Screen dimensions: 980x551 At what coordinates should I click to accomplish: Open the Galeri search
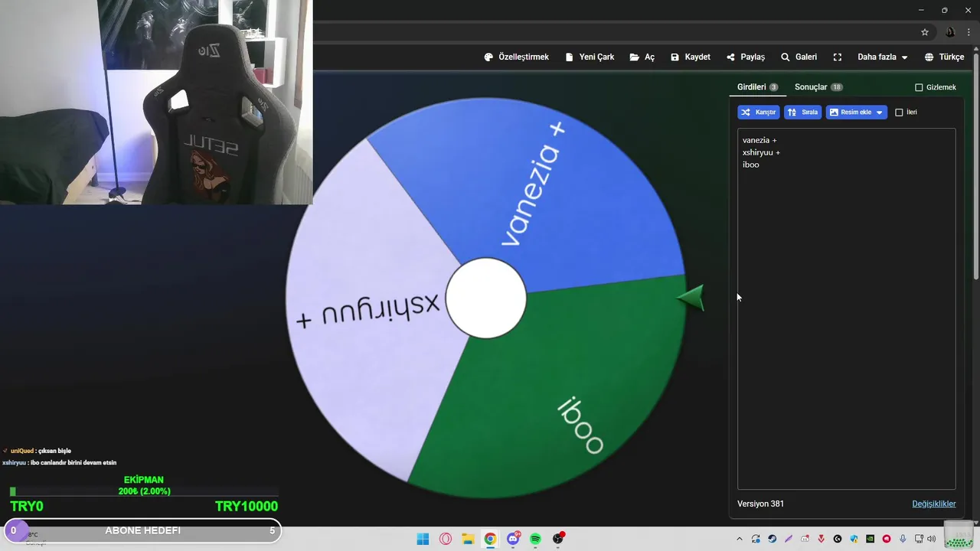799,57
